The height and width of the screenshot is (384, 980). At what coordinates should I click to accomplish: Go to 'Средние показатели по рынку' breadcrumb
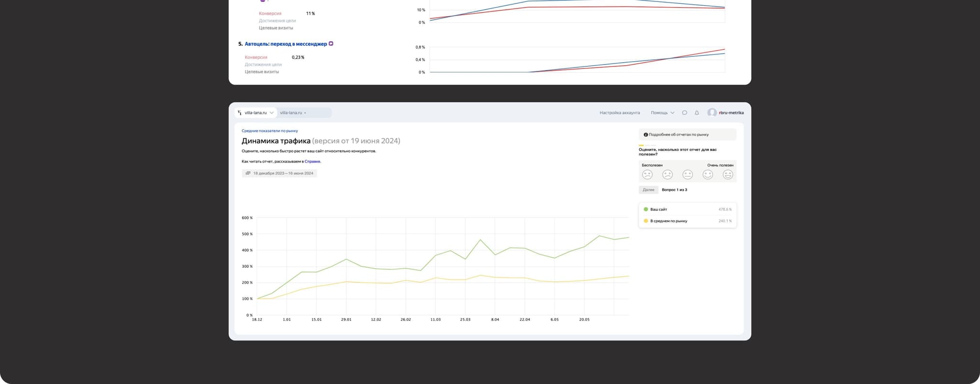[269, 131]
